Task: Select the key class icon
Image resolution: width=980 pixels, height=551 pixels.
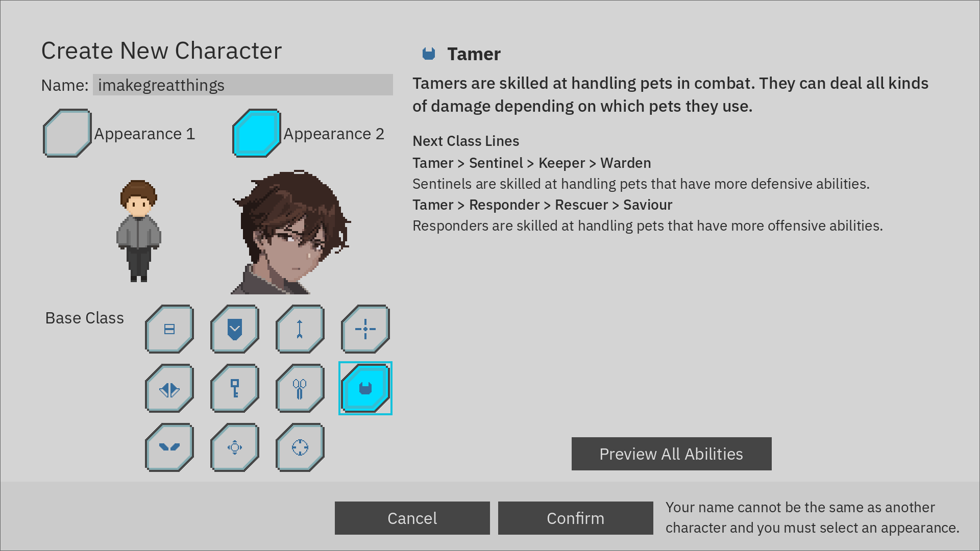Action: click(234, 388)
